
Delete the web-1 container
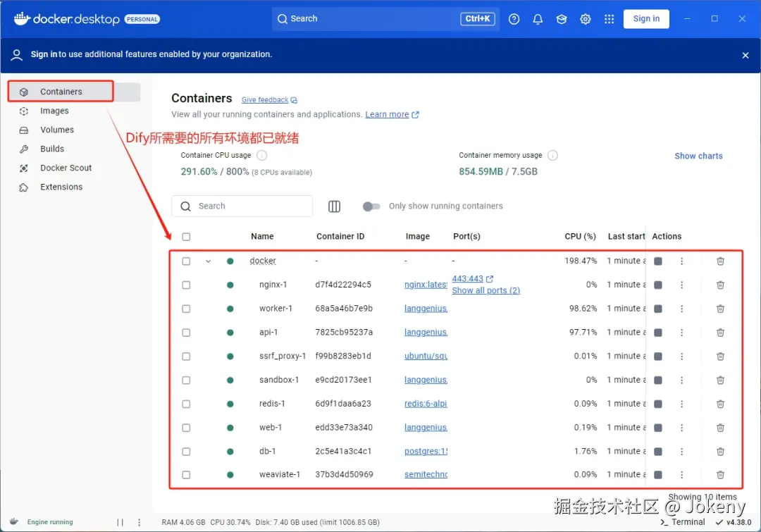pyautogui.click(x=721, y=428)
